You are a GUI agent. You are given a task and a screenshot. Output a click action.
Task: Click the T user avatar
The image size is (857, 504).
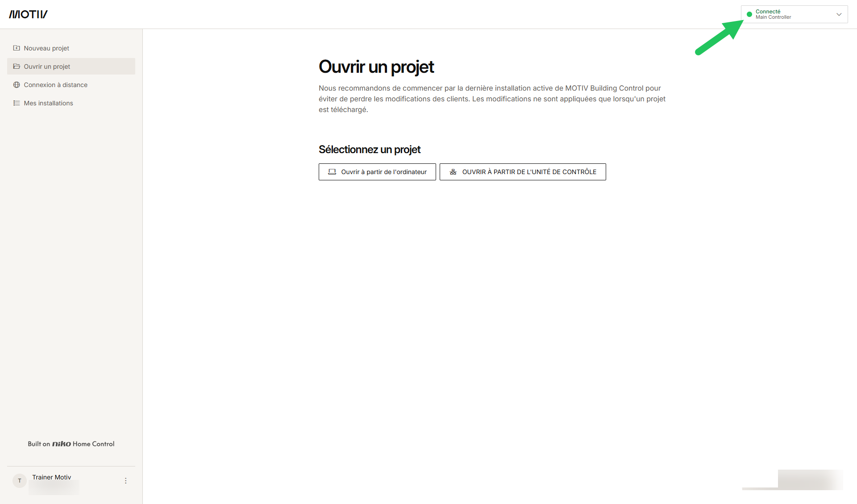point(20,481)
